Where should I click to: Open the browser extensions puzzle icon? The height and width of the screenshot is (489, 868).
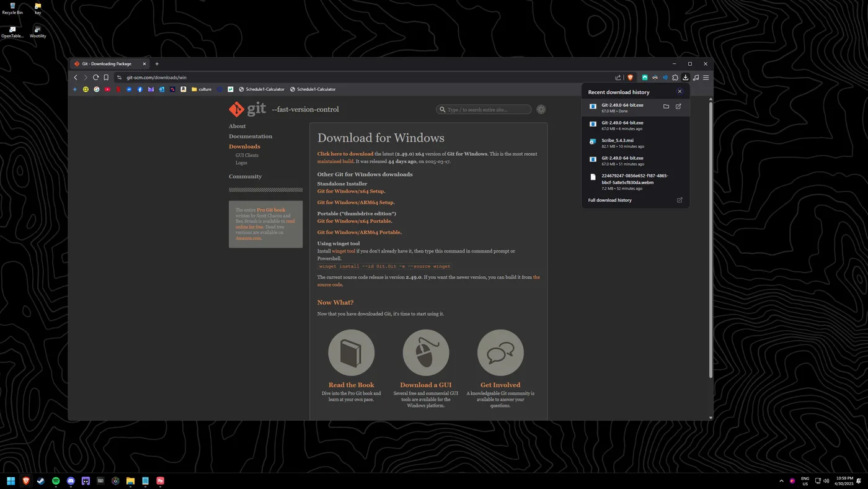pyautogui.click(x=675, y=78)
